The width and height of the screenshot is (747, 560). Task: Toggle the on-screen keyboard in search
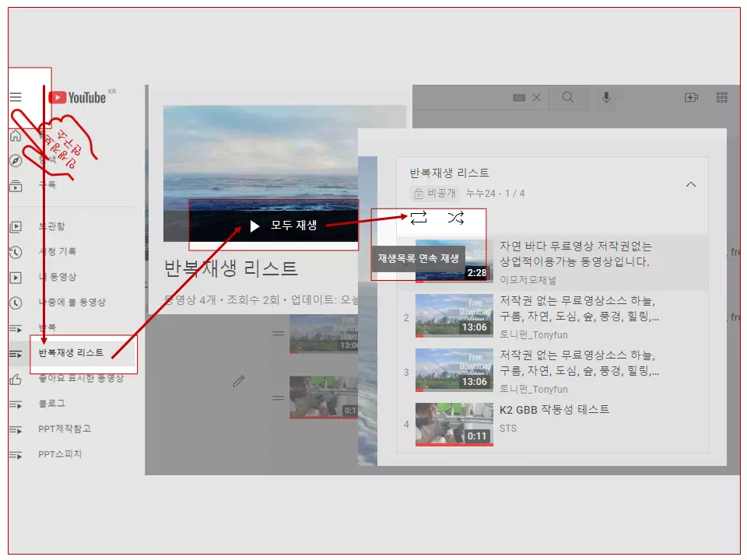(520, 97)
